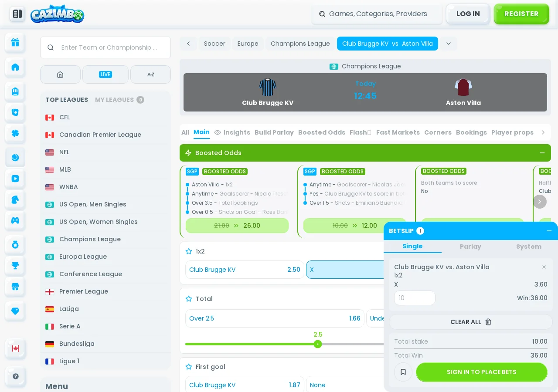Screen dimensions: 558x392
Task: Favorite the First goal market star
Action: pyautogui.click(x=189, y=367)
